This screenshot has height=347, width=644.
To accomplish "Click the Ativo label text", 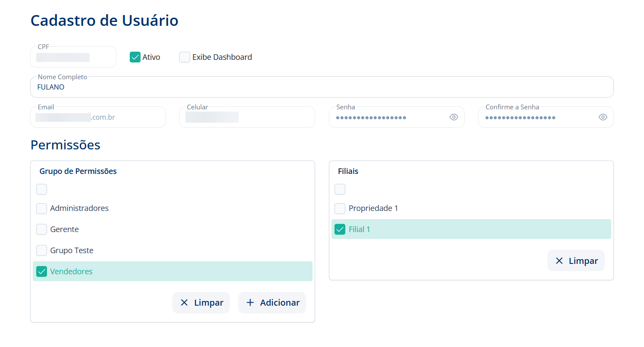I will 151,57.
